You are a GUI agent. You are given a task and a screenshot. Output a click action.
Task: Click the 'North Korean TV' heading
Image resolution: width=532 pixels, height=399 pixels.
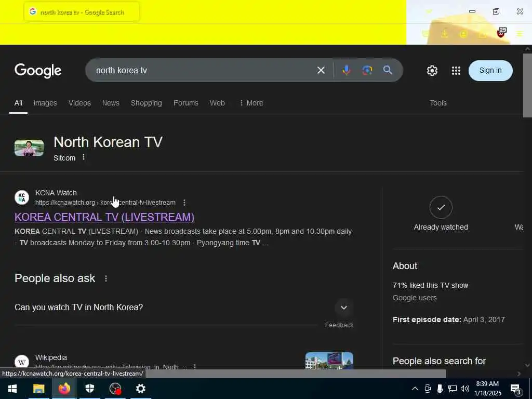pos(108,142)
